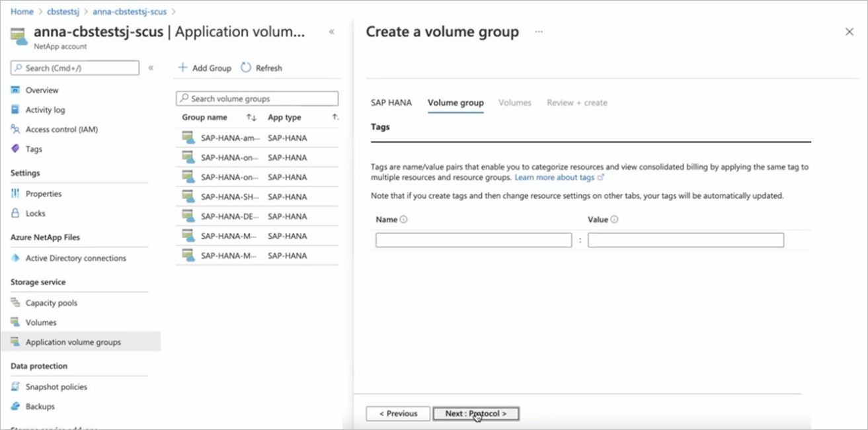Switch to the Volumes tab
This screenshot has width=868, height=430.
515,103
